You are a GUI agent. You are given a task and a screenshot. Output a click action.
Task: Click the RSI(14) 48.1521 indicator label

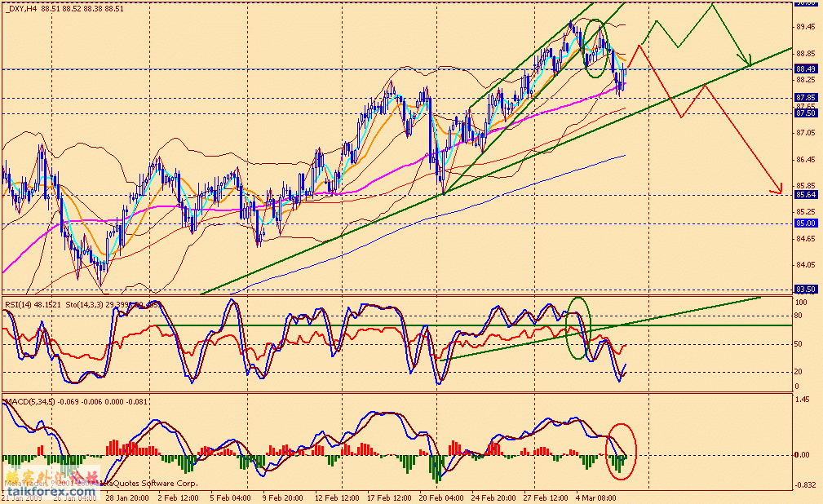pyautogui.click(x=33, y=304)
